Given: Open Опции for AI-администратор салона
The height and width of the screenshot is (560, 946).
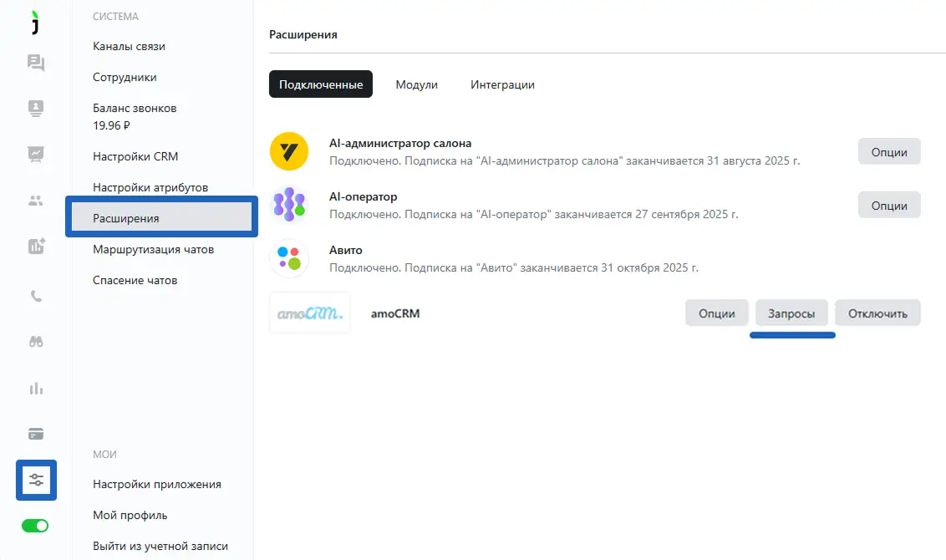Looking at the screenshot, I should tap(889, 151).
